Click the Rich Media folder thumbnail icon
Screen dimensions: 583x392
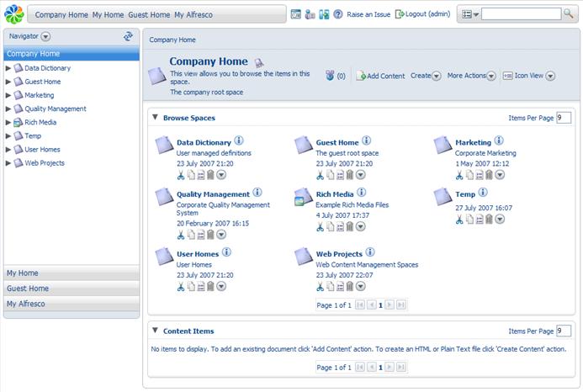pos(304,197)
